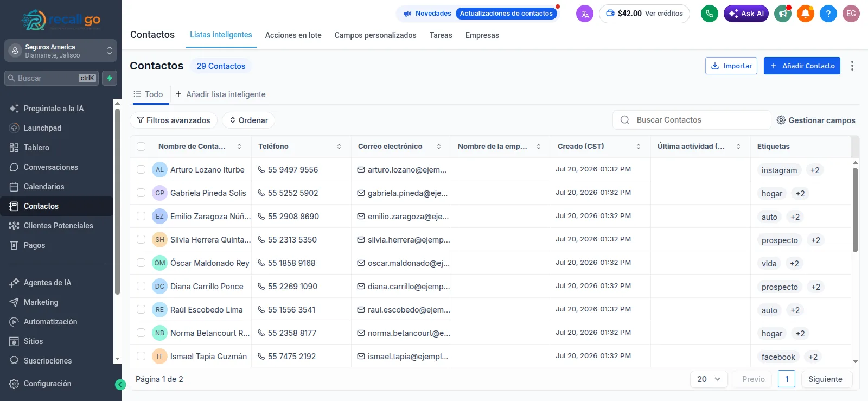Screen dimensions: 868x401
Task: Open Configuración settings in the sidebar
Action: (56, 384)
